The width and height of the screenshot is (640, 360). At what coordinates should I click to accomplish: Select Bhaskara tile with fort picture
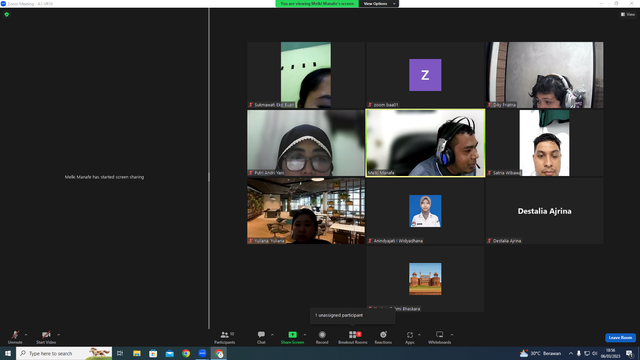click(425, 279)
